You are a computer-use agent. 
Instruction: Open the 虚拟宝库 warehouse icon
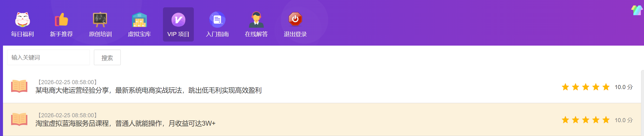click(139, 20)
